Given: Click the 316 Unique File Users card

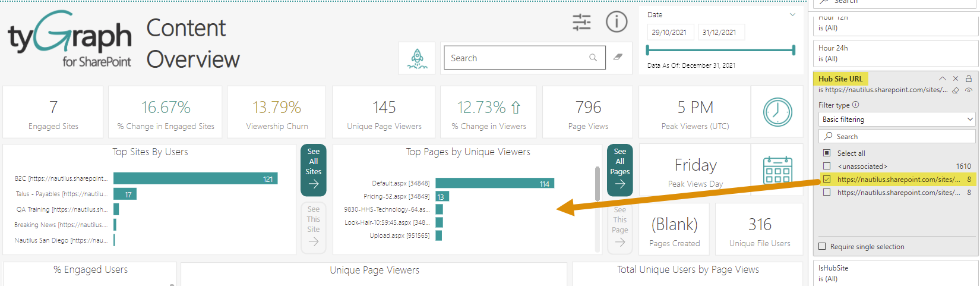Looking at the screenshot, I should (760, 229).
